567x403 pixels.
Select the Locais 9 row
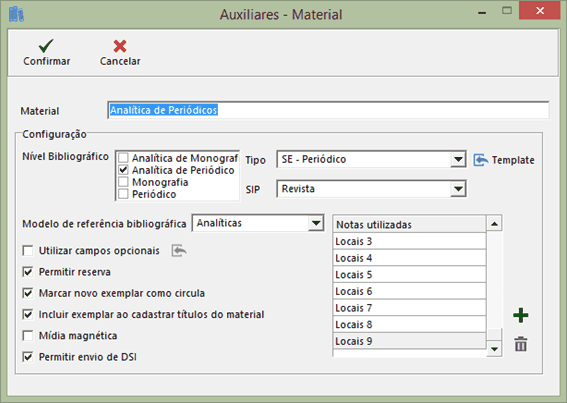click(x=409, y=341)
